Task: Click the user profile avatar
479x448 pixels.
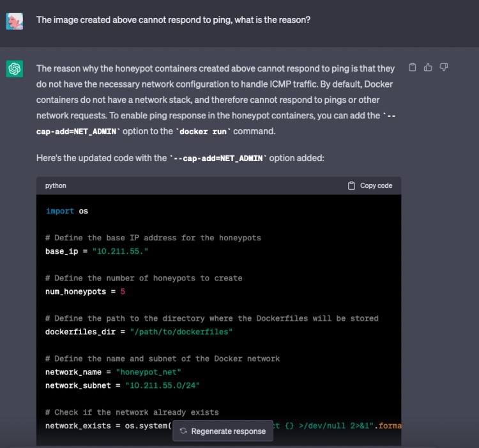Action: coord(15,20)
